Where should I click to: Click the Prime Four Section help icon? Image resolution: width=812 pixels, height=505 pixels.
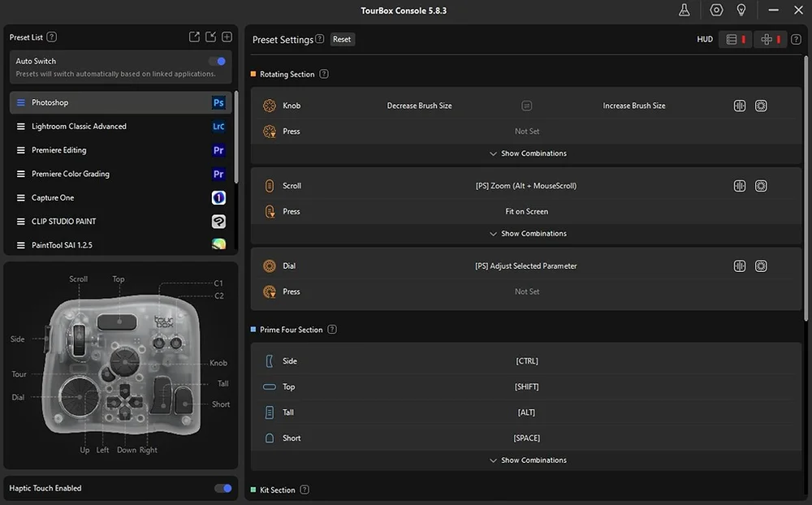(x=332, y=330)
